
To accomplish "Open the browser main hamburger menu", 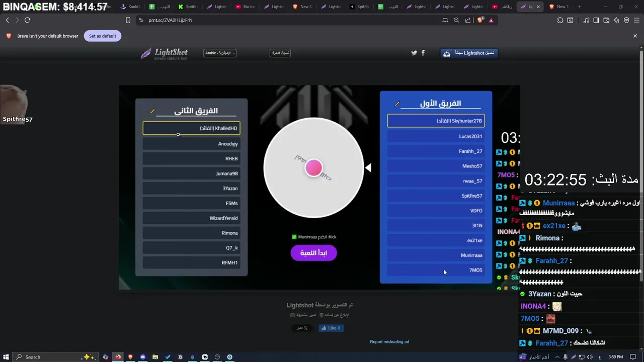I will pyautogui.click(x=636, y=20).
